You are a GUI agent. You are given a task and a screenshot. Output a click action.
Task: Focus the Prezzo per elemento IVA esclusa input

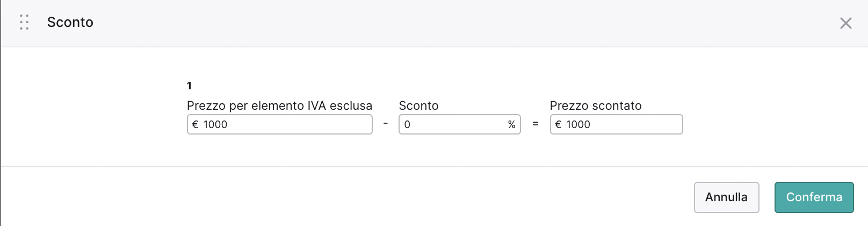[x=280, y=124]
